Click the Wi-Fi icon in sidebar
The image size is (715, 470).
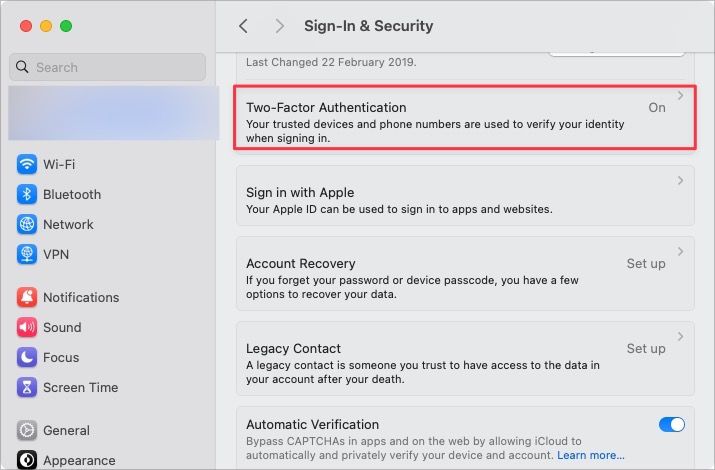tap(27, 165)
